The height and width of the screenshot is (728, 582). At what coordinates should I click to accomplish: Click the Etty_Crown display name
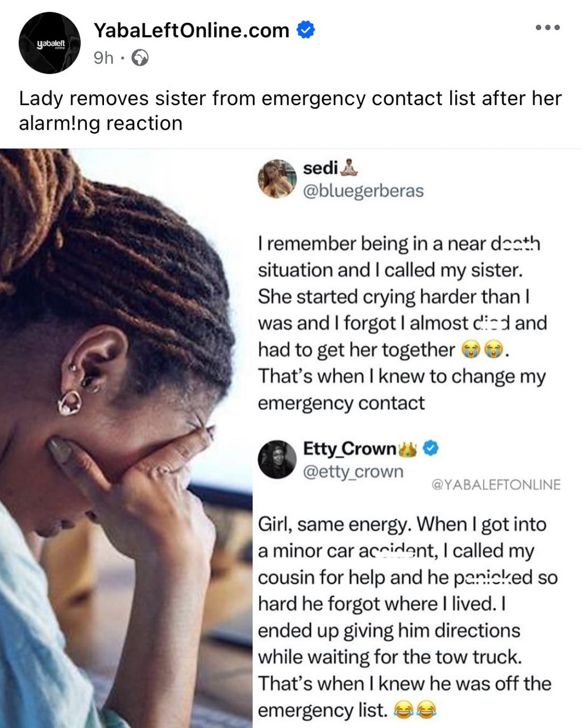click(x=350, y=449)
